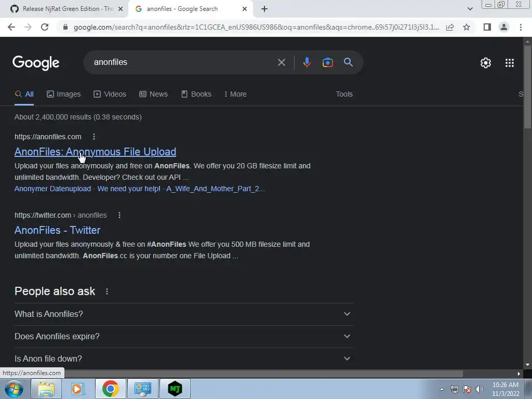Search by image with camera icon
Image resolution: width=532 pixels, height=399 pixels.
[x=327, y=62]
